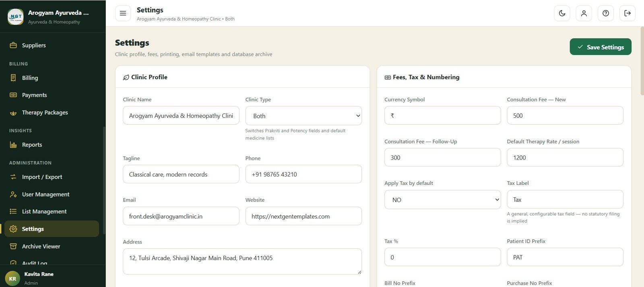This screenshot has width=644, height=287.
Task: Click the Clinic Name input field
Action: click(181, 115)
